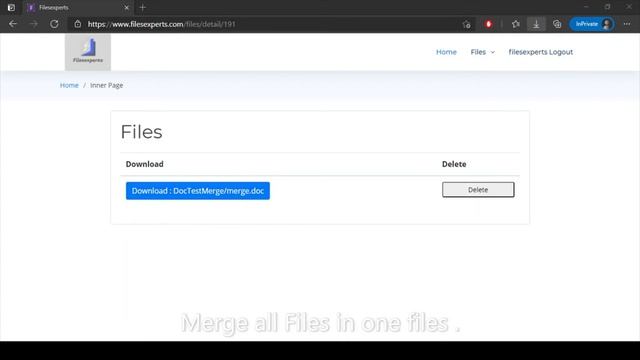Click the address bar URL
640x360 pixels.
[162, 24]
